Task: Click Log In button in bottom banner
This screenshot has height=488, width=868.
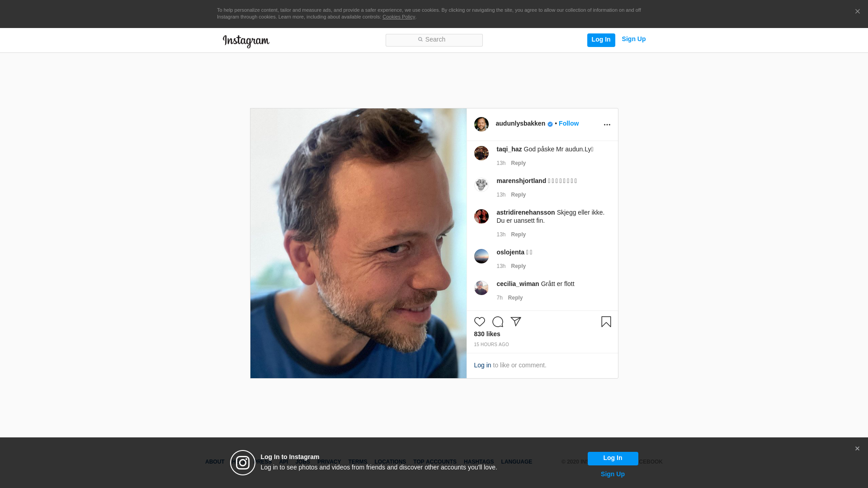Action: 613,458
